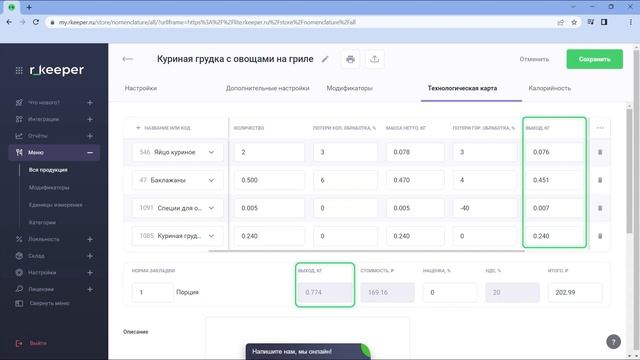Click the Лояльность percent icon
The image size is (640, 360).
click(x=19, y=239)
